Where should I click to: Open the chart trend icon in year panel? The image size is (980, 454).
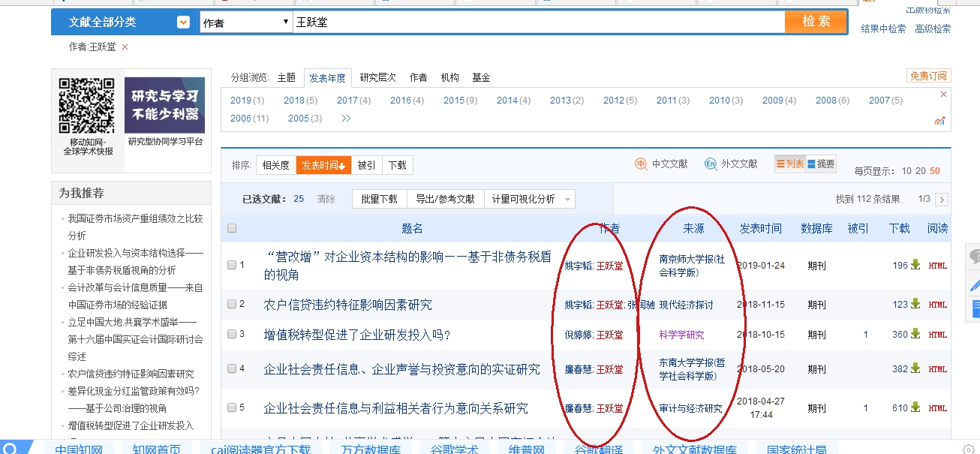click(939, 120)
